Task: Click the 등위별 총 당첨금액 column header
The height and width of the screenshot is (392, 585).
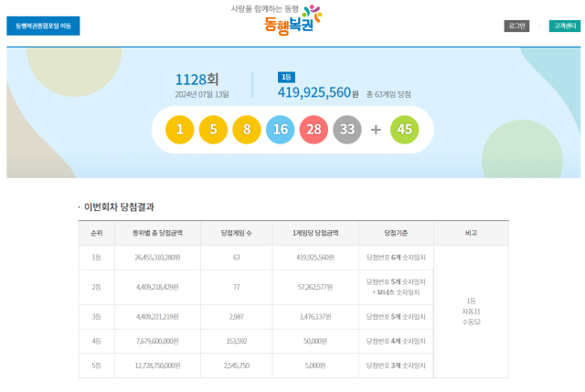Action: (157, 233)
